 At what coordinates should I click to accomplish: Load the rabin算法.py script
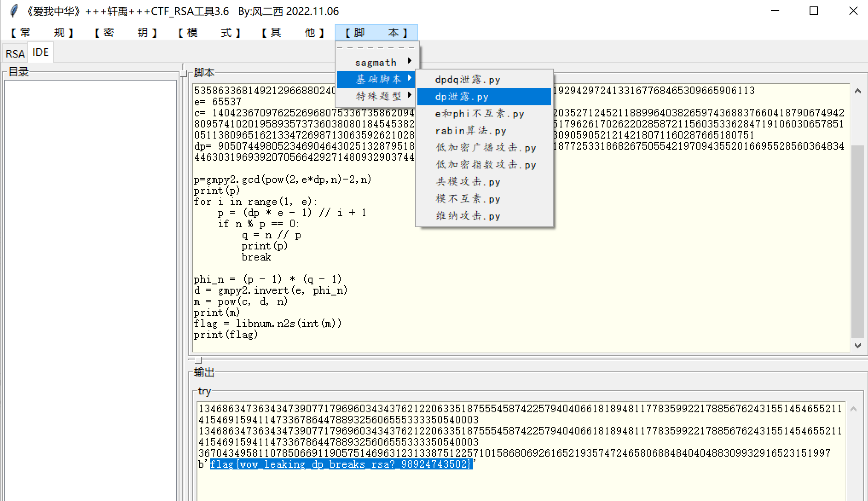pos(470,131)
